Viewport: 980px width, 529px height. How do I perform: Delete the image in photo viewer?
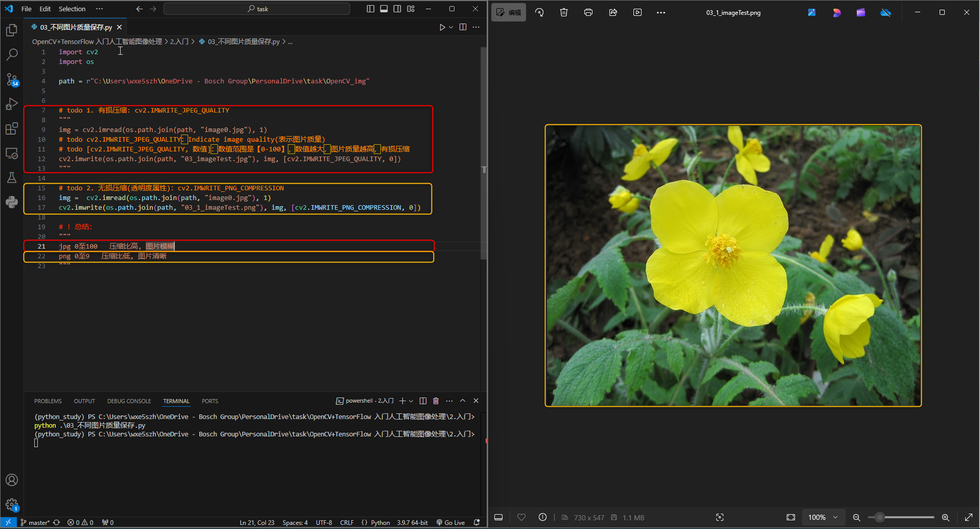564,13
